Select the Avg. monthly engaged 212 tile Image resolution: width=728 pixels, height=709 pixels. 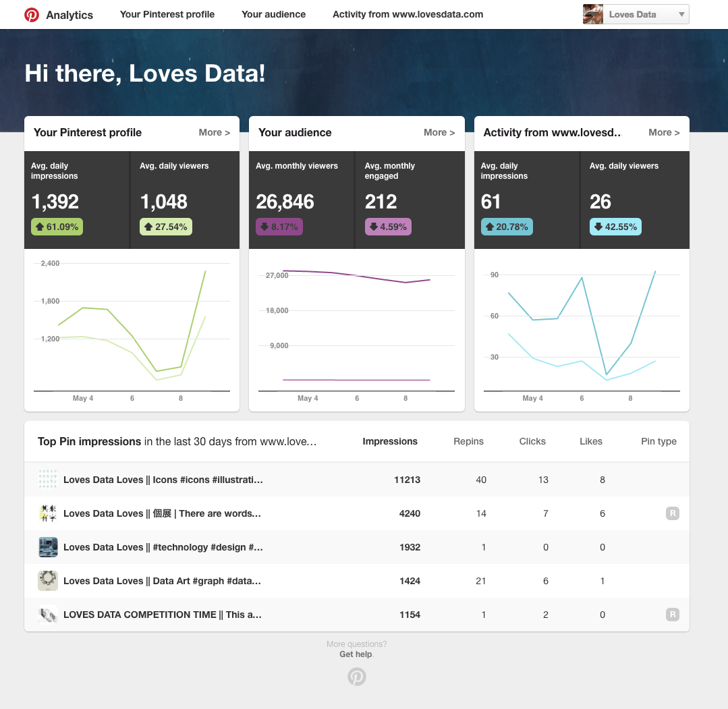click(x=410, y=200)
